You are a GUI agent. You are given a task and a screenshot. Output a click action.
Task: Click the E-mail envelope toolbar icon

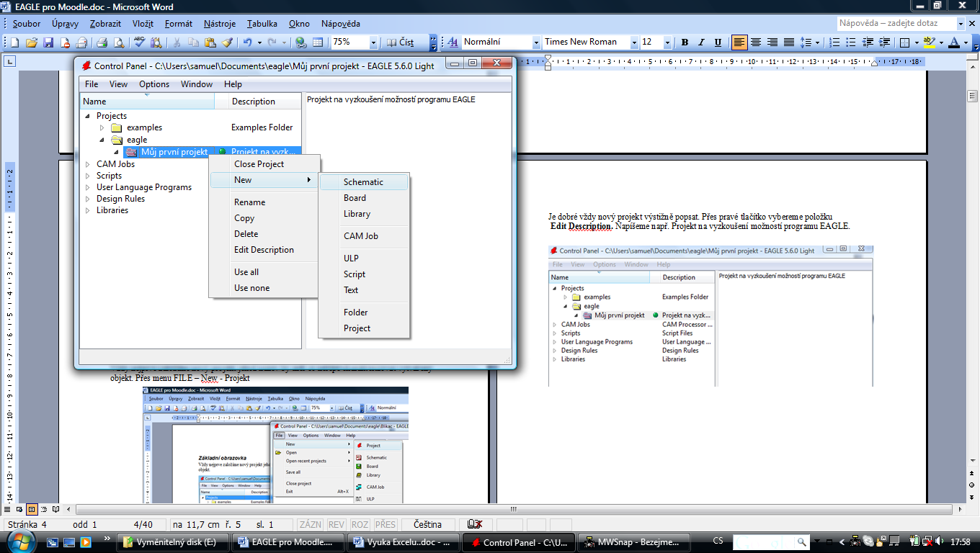[82, 42]
